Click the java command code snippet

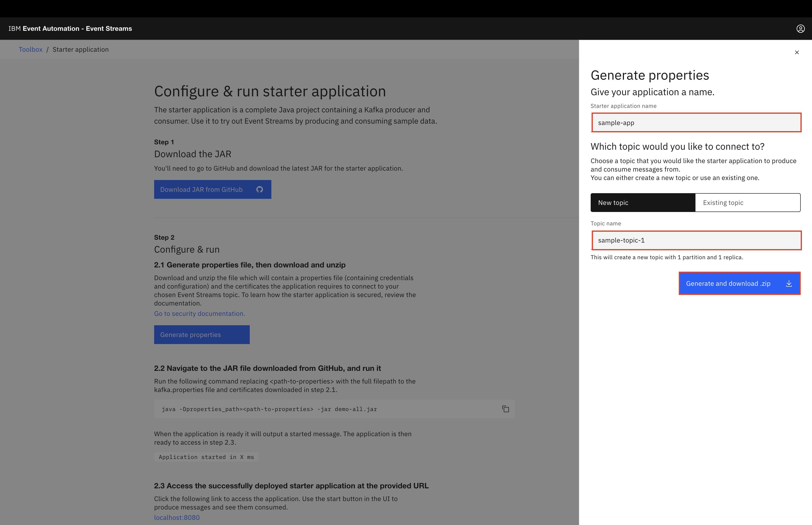point(269,409)
